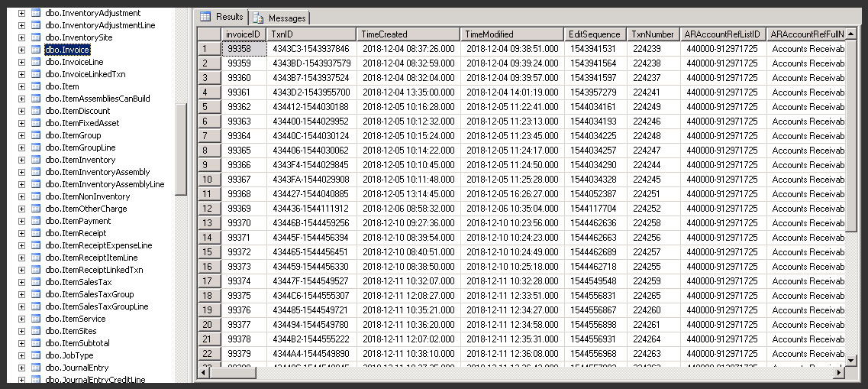Image resolution: width=868 pixels, height=389 pixels.
Task: Click the horizontal scrollbar right arrow
Action: click(839, 372)
